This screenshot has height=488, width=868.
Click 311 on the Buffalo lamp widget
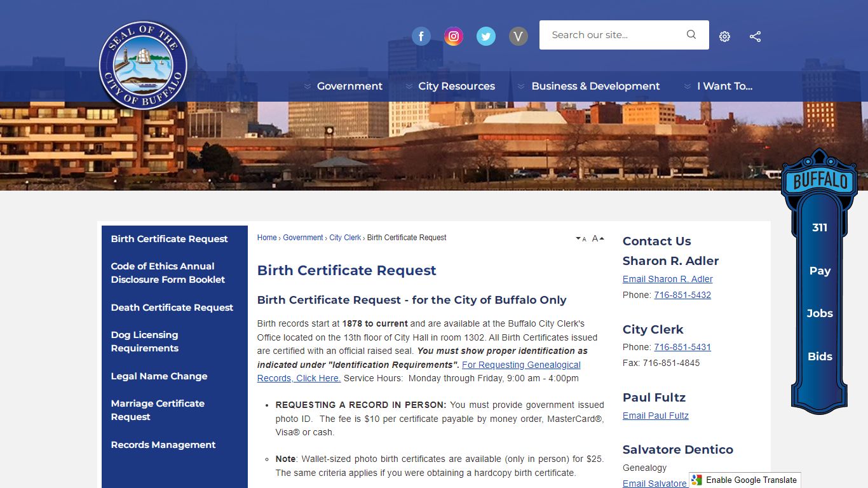click(x=820, y=227)
